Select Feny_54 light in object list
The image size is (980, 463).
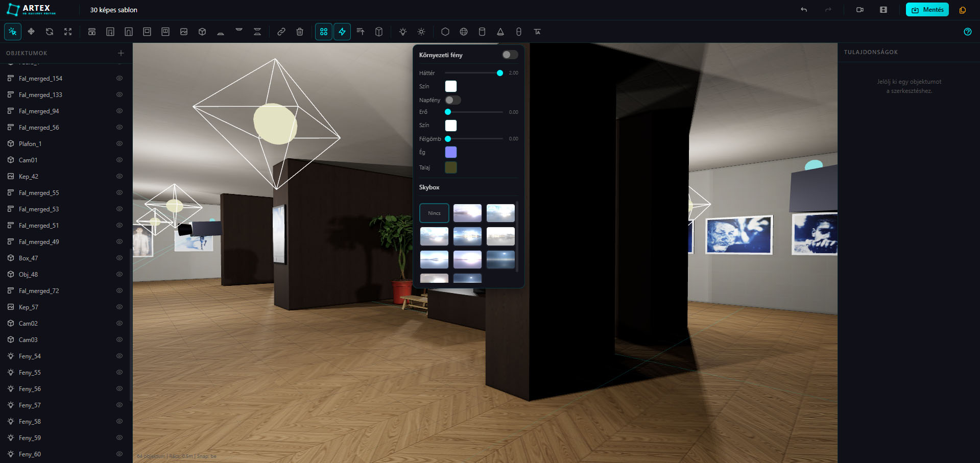coord(30,356)
